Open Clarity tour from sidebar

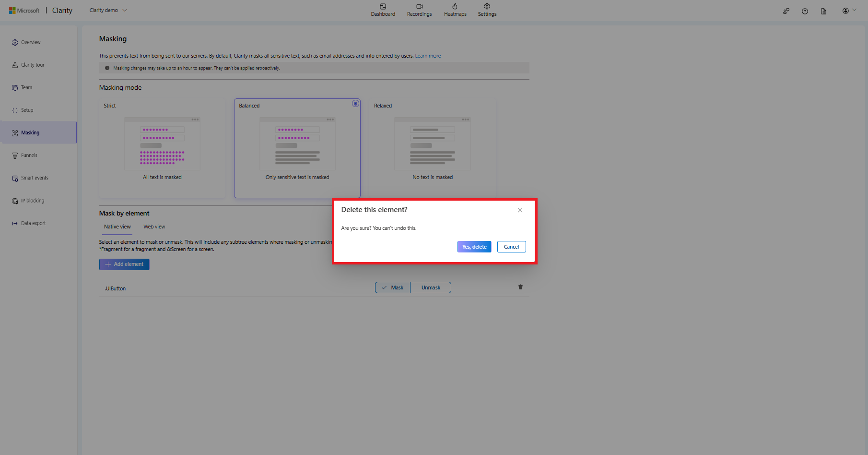pyautogui.click(x=38, y=65)
